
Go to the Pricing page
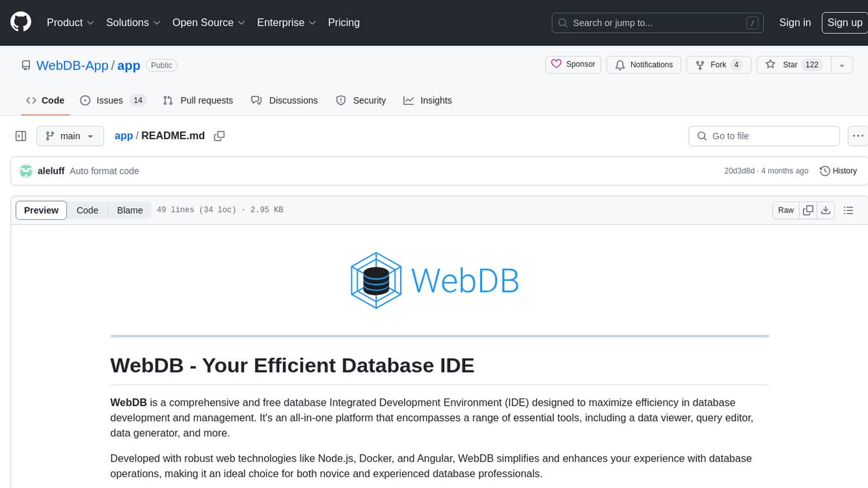click(344, 22)
